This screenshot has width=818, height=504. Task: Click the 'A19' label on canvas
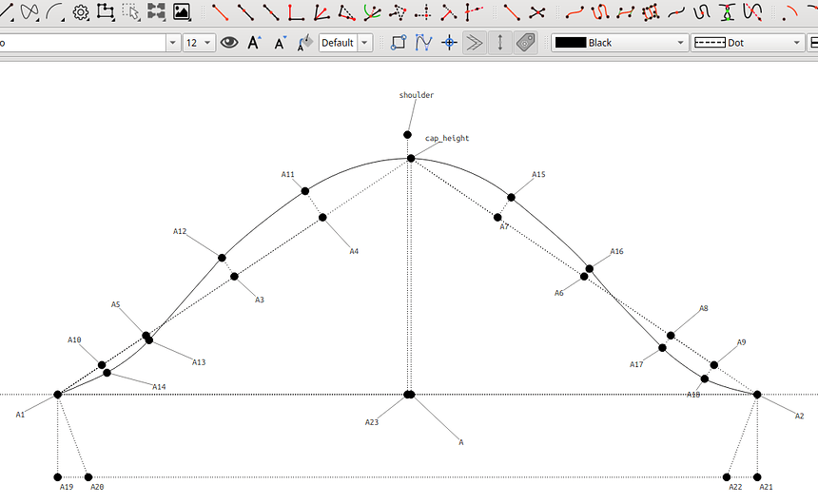tap(67, 487)
